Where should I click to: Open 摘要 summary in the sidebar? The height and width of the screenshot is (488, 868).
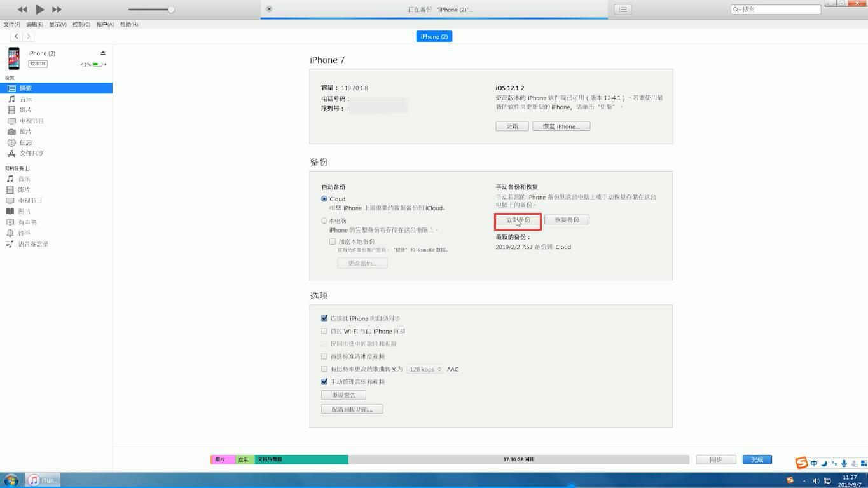click(x=56, y=88)
